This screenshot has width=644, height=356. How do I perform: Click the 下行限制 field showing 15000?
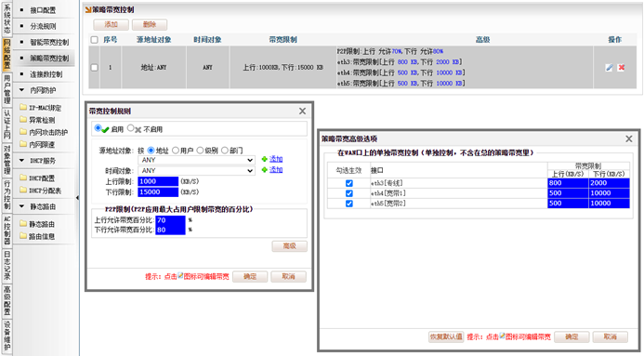158,192
